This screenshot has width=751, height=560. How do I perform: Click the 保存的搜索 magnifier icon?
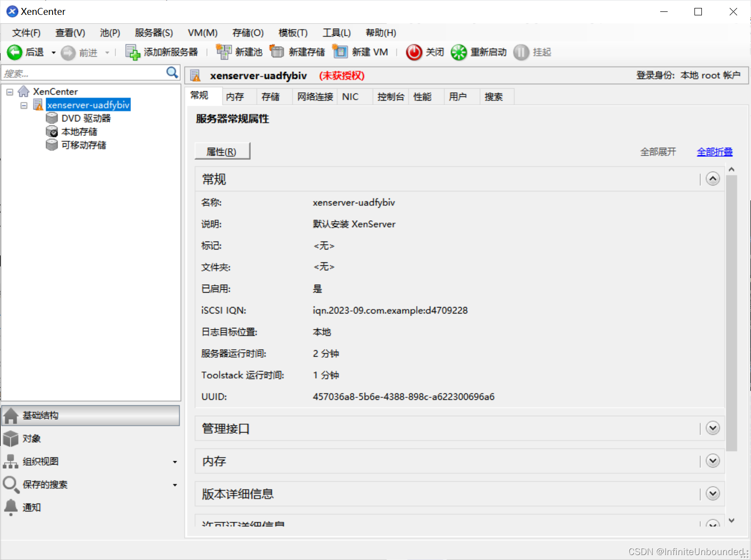click(x=11, y=485)
